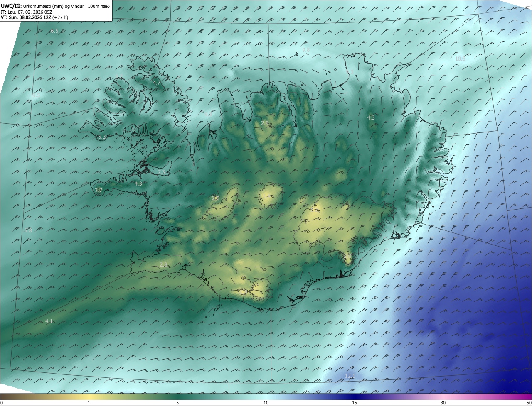Select the 7.3 value label
This screenshot has height=406, width=532.
[161, 172]
